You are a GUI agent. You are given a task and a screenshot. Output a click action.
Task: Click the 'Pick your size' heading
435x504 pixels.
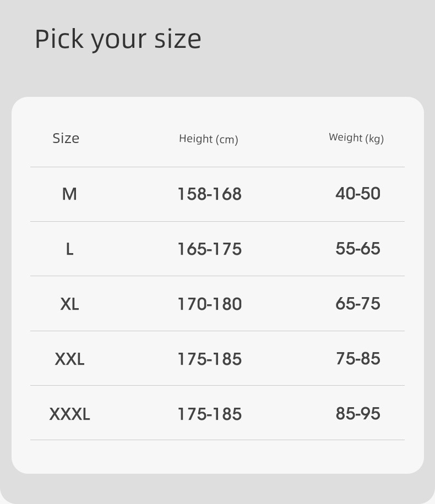pos(118,40)
